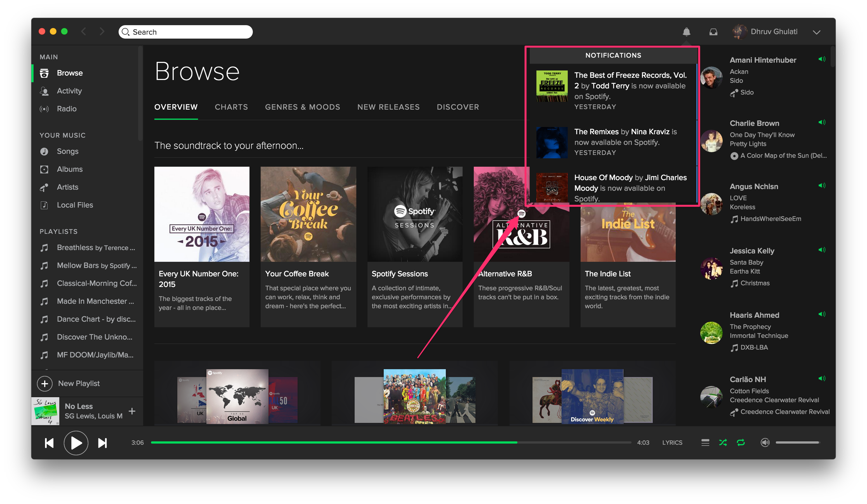This screenshot has width=867, height=504.
Task: Click the Artists microphone icon
Action: click(44, 187)
